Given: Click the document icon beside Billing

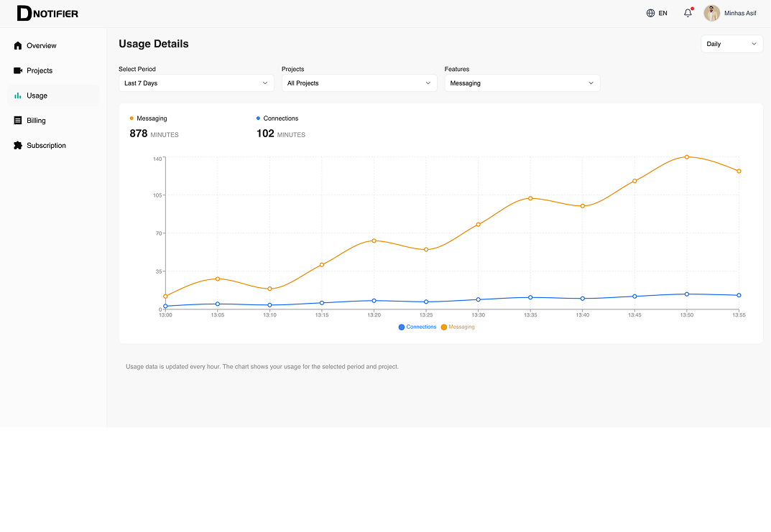Looking at the screenshot, I should pos(18,121).
